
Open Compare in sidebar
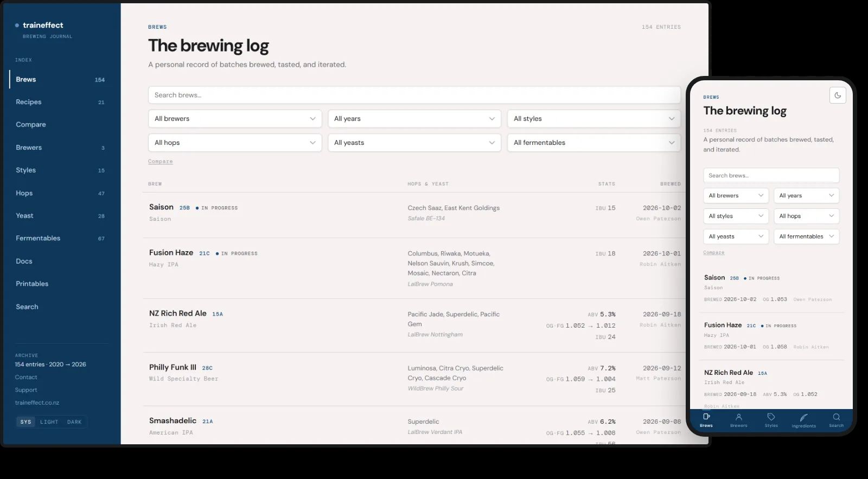[60, 125]
